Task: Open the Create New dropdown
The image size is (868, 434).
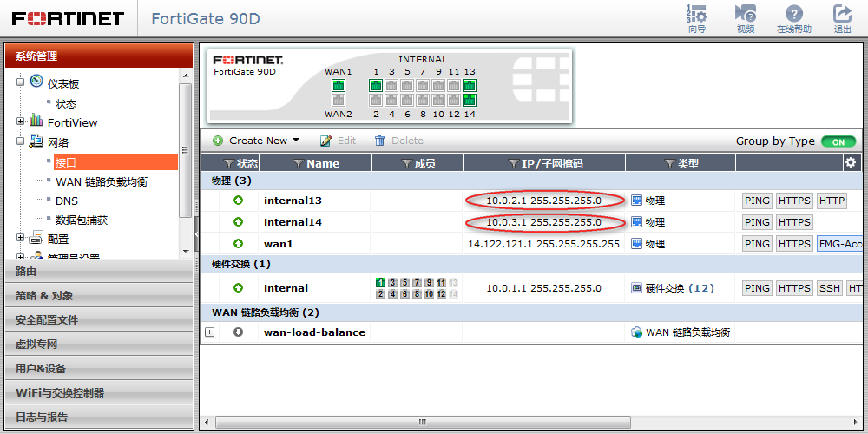Action: pos(258,141)
